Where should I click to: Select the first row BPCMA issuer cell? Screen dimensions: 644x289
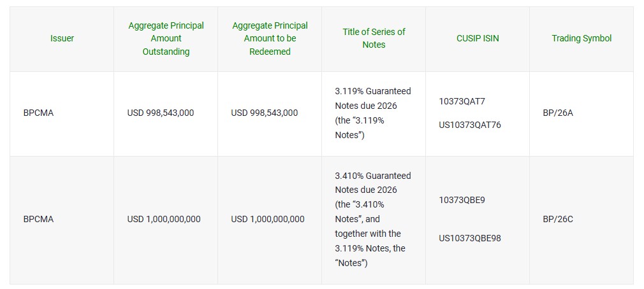38,113
